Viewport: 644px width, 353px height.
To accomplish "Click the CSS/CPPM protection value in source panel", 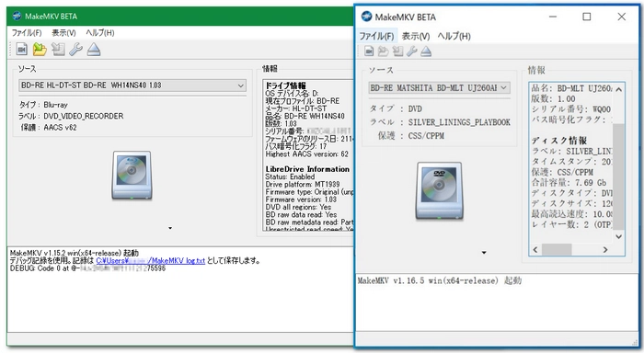I will tap(426, 136).
